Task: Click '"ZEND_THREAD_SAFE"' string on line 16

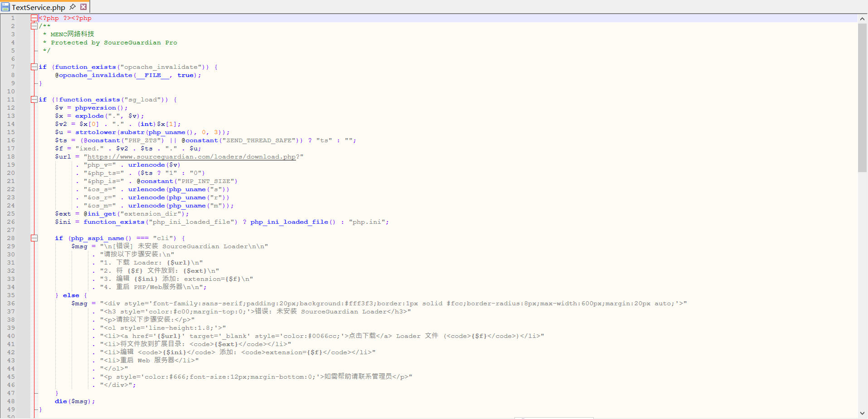Action: pyautogui.click(x=258, y=140)
